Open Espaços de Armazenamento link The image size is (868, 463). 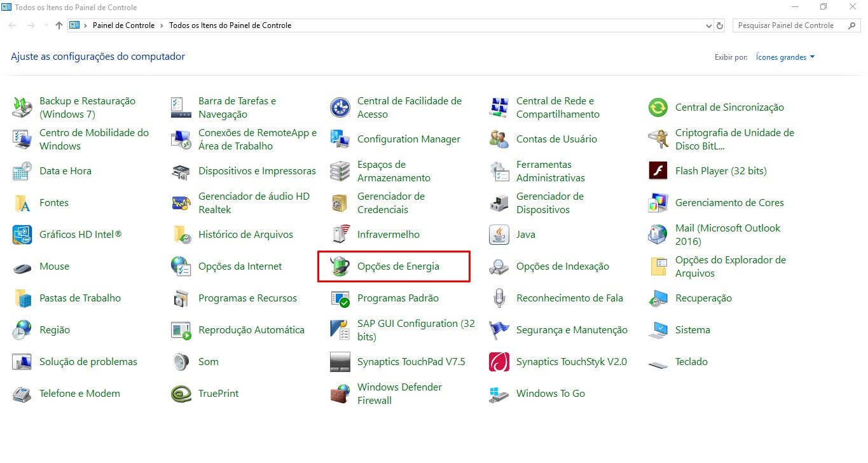coord(394,171)
